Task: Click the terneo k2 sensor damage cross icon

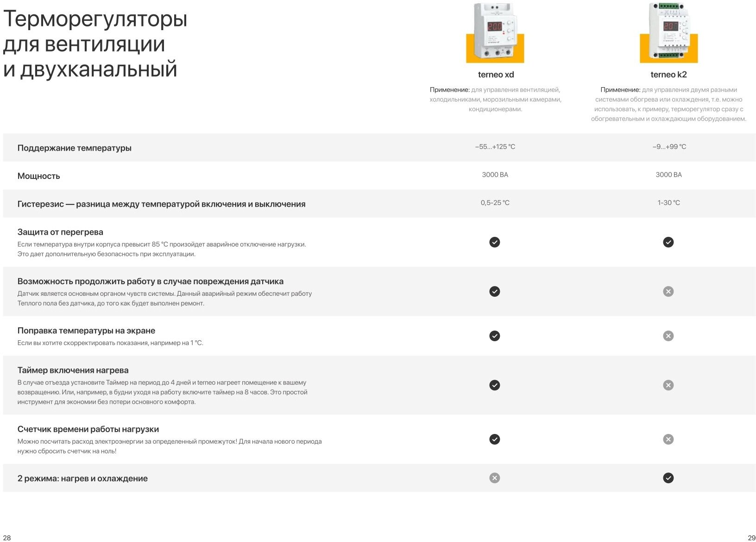Action: tap(668, 291)
